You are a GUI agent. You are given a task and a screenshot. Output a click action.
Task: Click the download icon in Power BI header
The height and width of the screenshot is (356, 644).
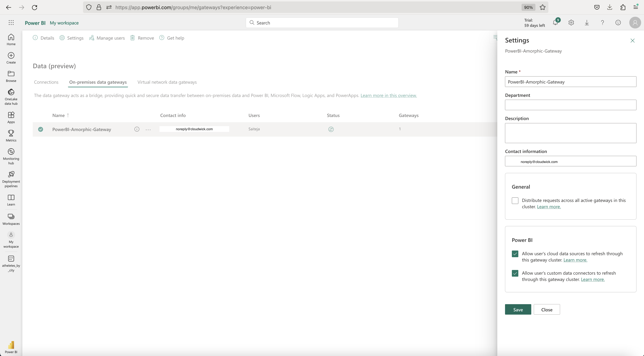587,22
